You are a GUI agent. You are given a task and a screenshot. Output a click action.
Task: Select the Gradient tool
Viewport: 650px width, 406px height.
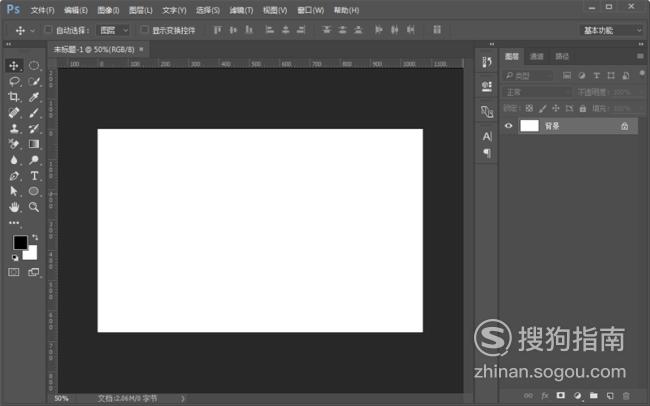[x=34, y=144]
